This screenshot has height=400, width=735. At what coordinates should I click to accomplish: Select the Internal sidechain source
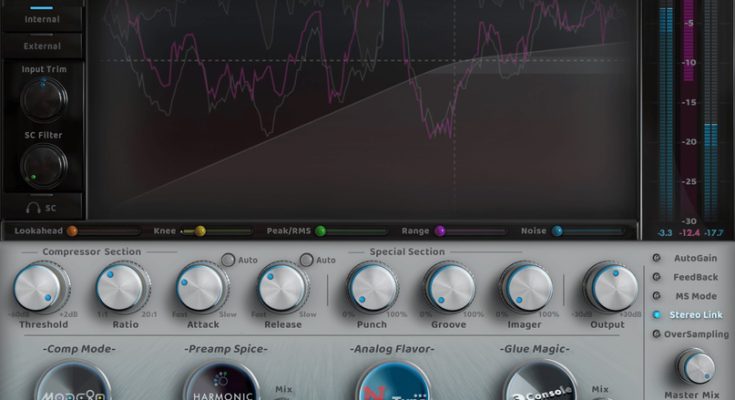click(x=41, y=19)
